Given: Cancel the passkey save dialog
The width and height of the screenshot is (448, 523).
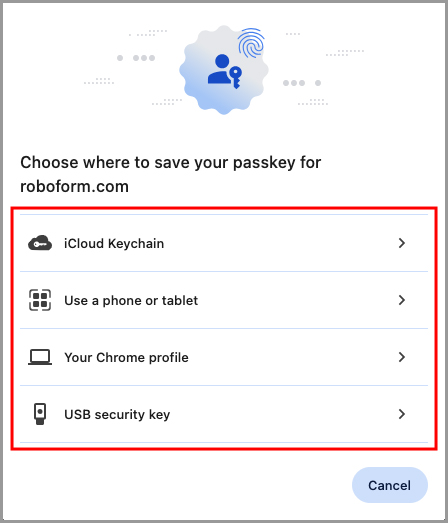Looking at the screenshot, I should 390,485.
